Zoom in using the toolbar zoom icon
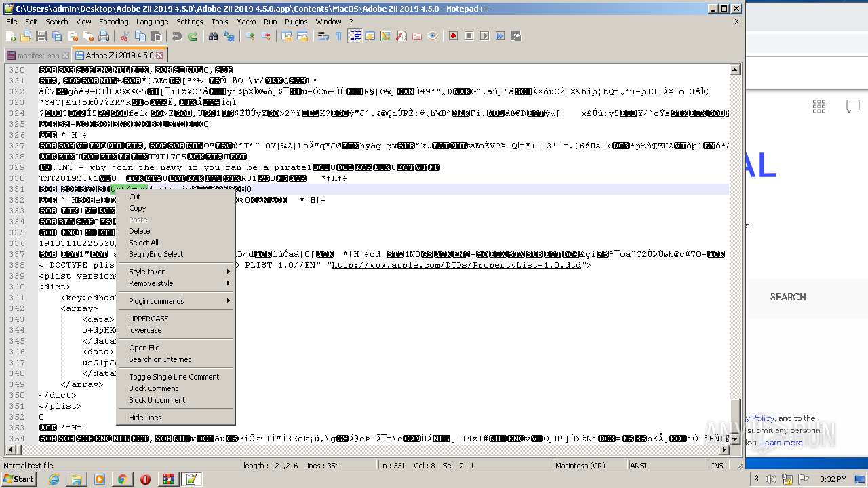 (x=250, y=36)
